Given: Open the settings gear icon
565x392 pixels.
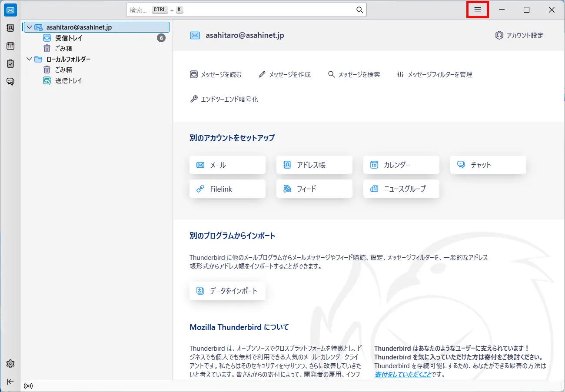Looking at the screenshot, I should click(x=10, y=364).
